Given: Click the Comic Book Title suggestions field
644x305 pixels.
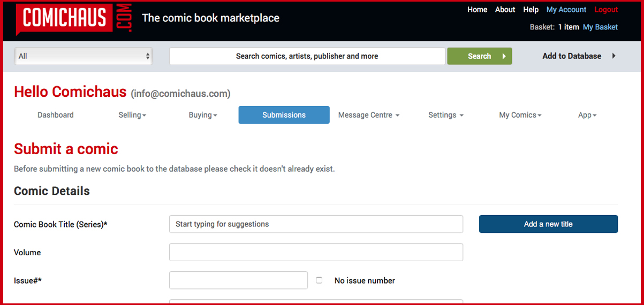Looking at the screenshot, I should click(x=316, y=224).
